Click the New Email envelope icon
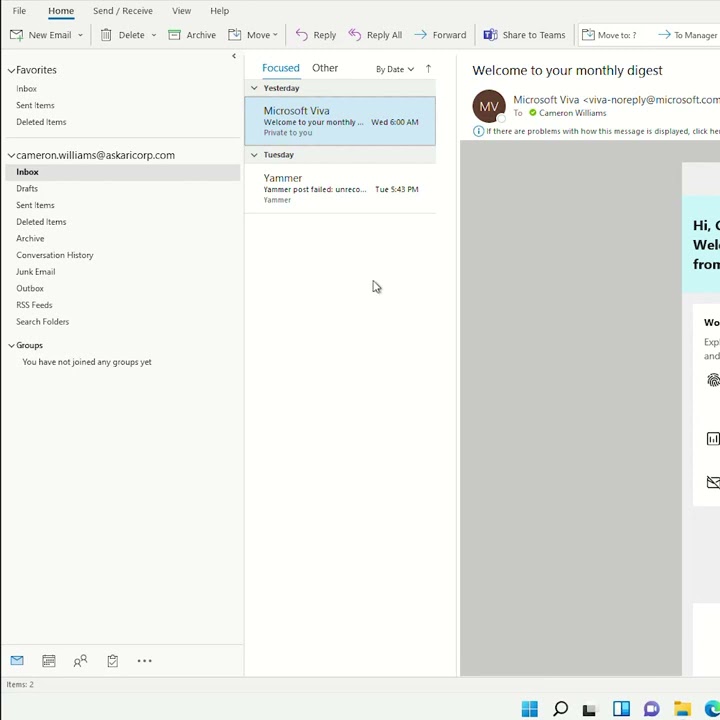The width and height of the screenshot is (720, 720). (x=17, y=35)
